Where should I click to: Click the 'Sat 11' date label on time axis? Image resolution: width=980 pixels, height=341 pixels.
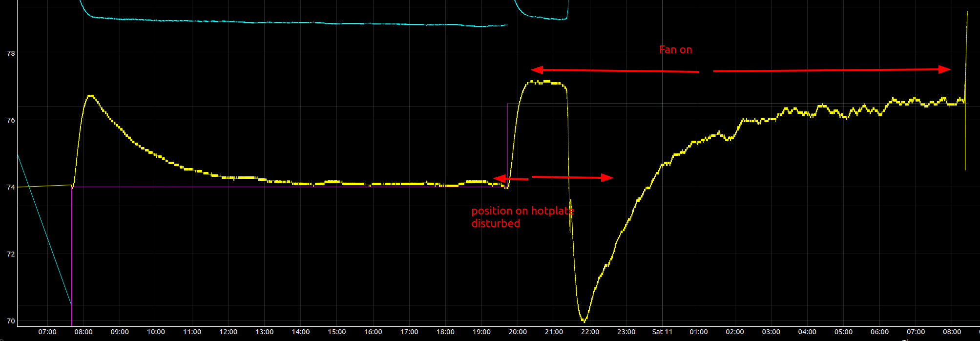(x=662, y=332)
